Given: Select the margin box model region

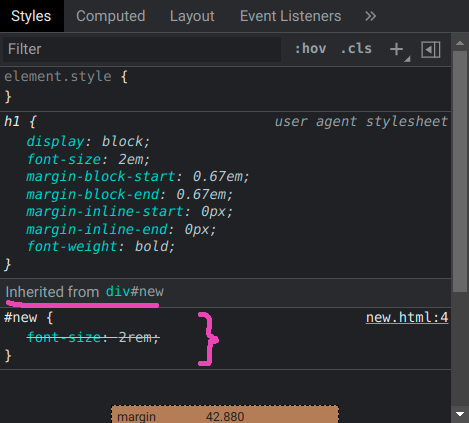Looking at the screenshot, I should (x=225, y=414).
